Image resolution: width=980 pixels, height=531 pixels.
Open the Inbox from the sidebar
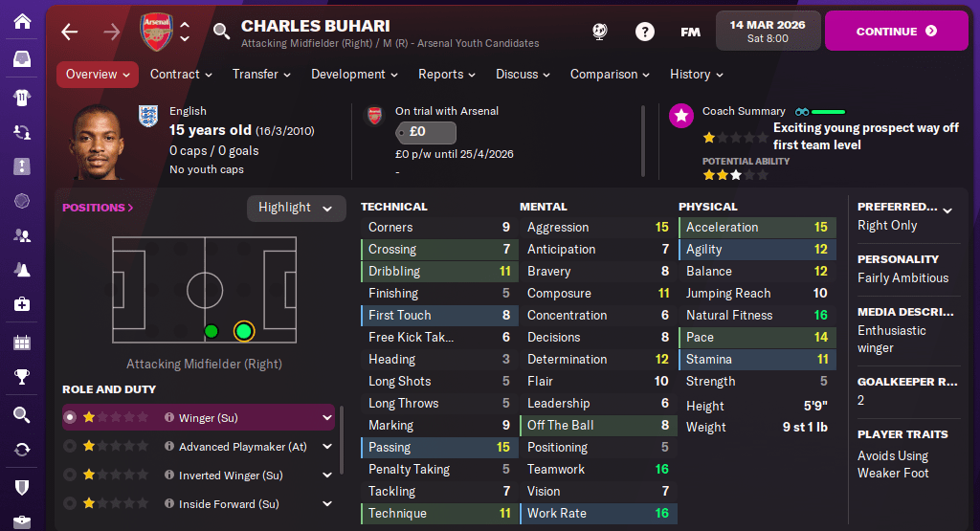[x=22, y=59]
